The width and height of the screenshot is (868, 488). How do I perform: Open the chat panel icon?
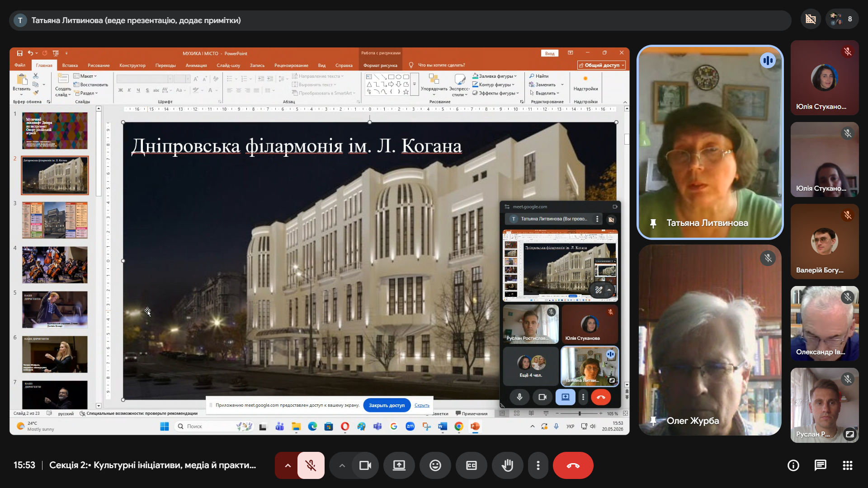(x=820, y=465)
